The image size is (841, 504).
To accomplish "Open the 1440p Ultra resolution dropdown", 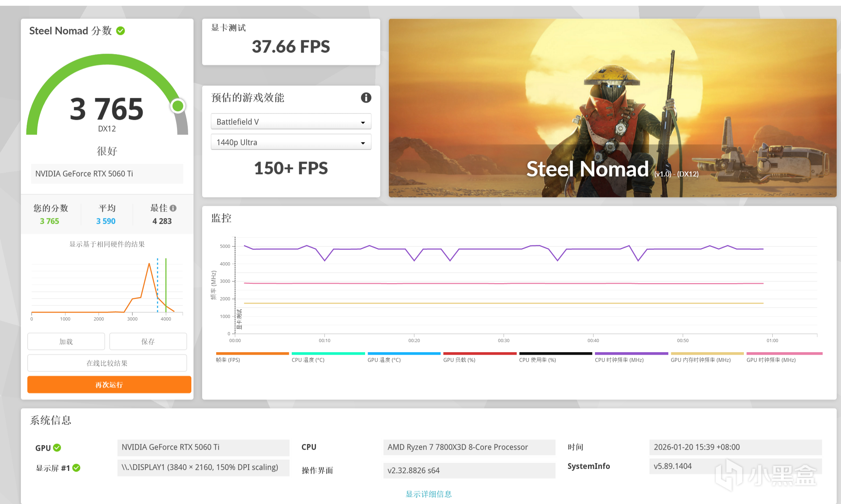I will 291,142.
